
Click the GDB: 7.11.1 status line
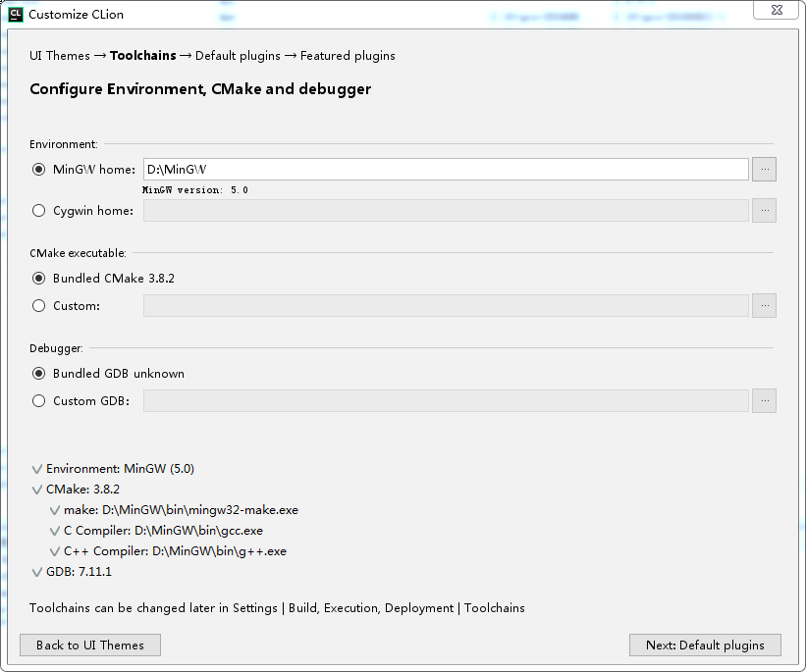79,572
